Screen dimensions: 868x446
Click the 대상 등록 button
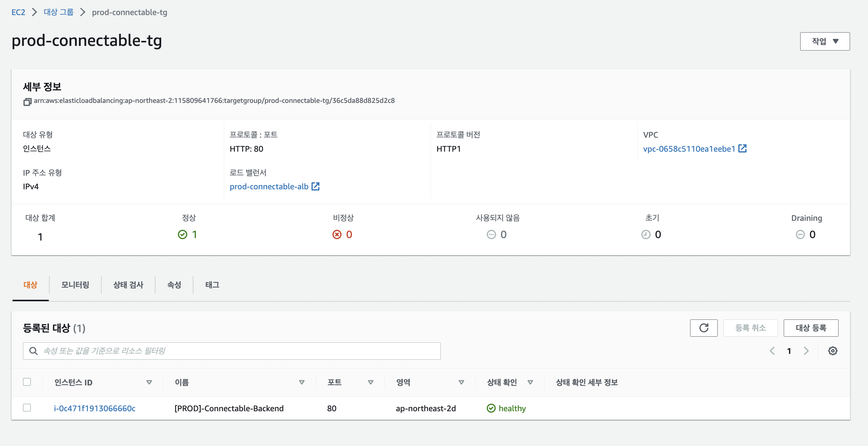tap(811, 328)
